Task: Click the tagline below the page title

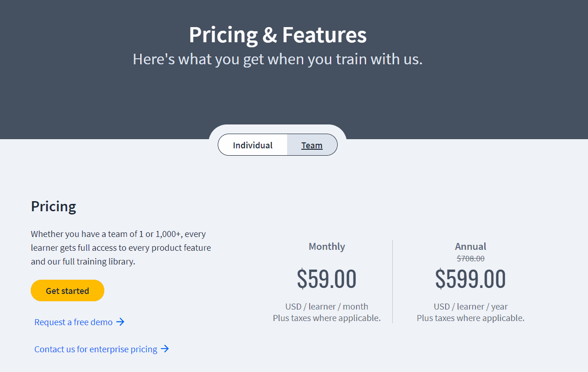Action: (x=277, y=59)
